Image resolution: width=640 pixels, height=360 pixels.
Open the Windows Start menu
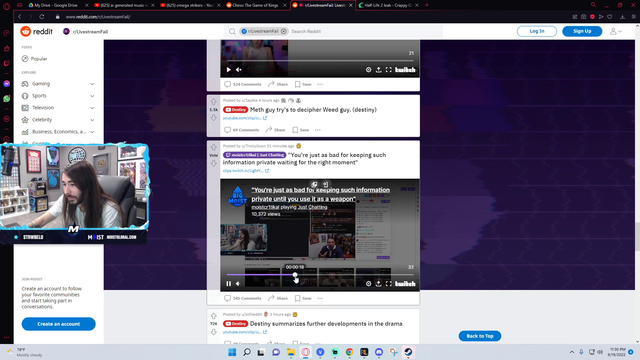point(232,352)
